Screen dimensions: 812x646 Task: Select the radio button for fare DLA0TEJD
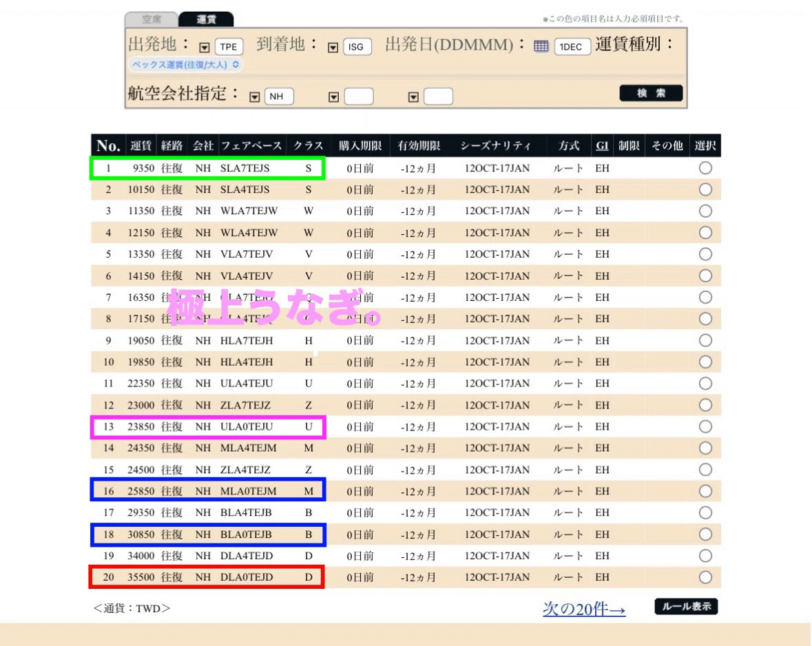(x=705, y=577)
